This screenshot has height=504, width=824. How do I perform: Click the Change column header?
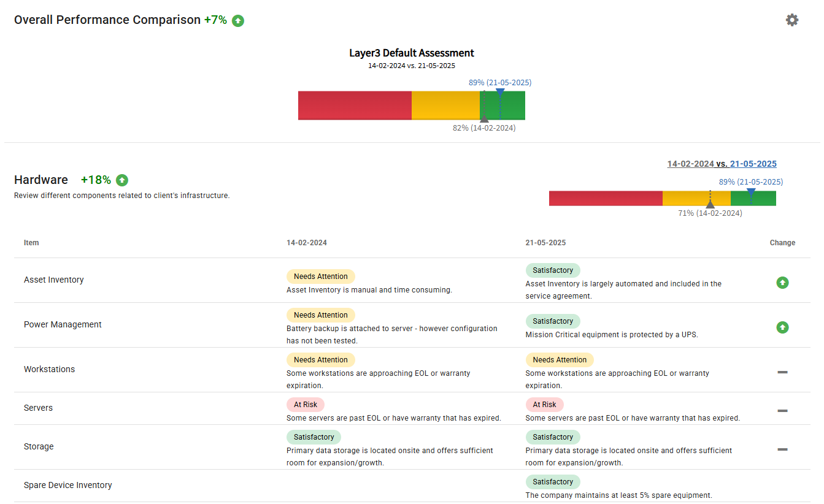point(782,243)
